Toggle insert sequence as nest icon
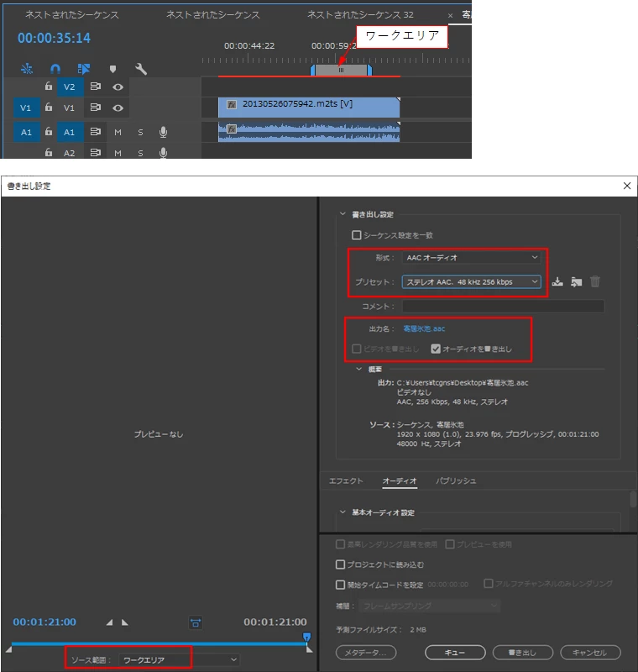 (27, 69)
